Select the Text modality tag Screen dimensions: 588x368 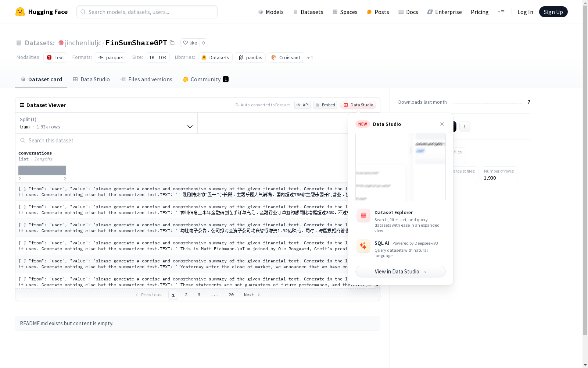pyautogui.click(x=55, y=57)
